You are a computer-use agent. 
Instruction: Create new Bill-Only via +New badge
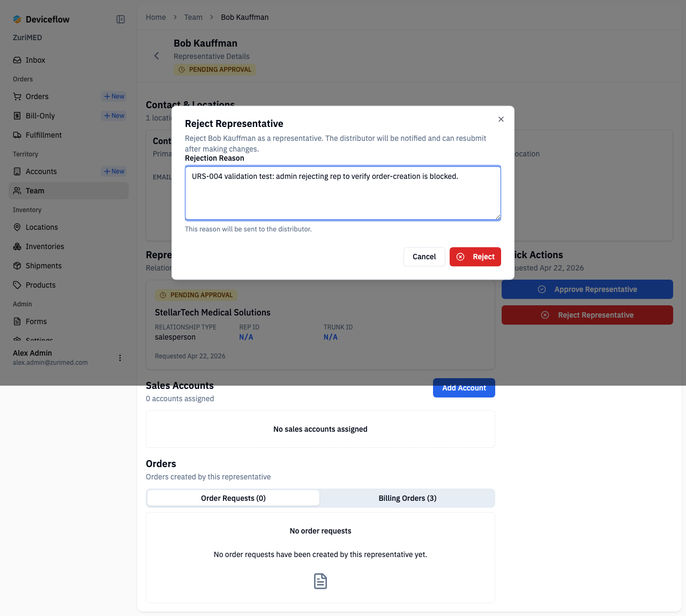click(x=114, y=116)
